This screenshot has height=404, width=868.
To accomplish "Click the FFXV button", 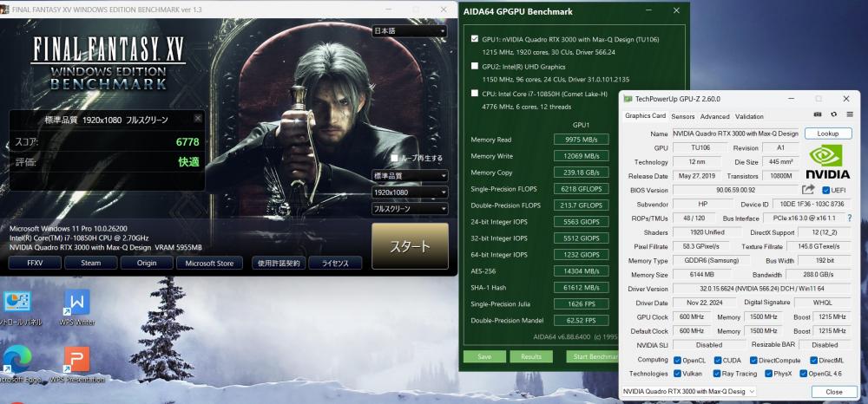I will point(35,263).
